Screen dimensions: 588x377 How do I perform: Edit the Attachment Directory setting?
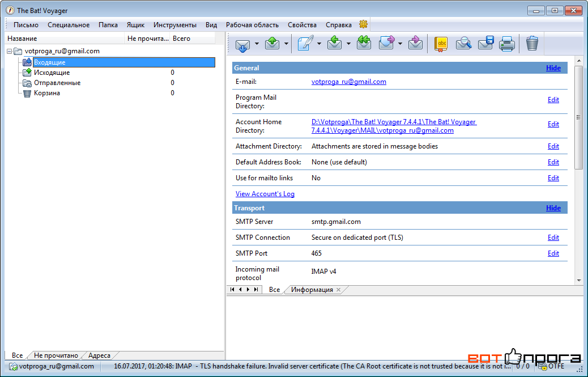click(x=553, y=146)
